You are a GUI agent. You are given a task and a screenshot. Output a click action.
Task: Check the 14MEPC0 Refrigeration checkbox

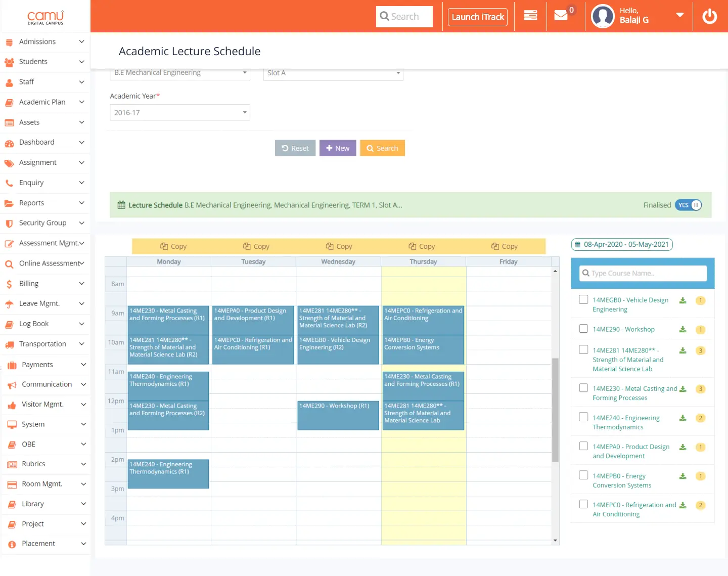click(583, 504)
